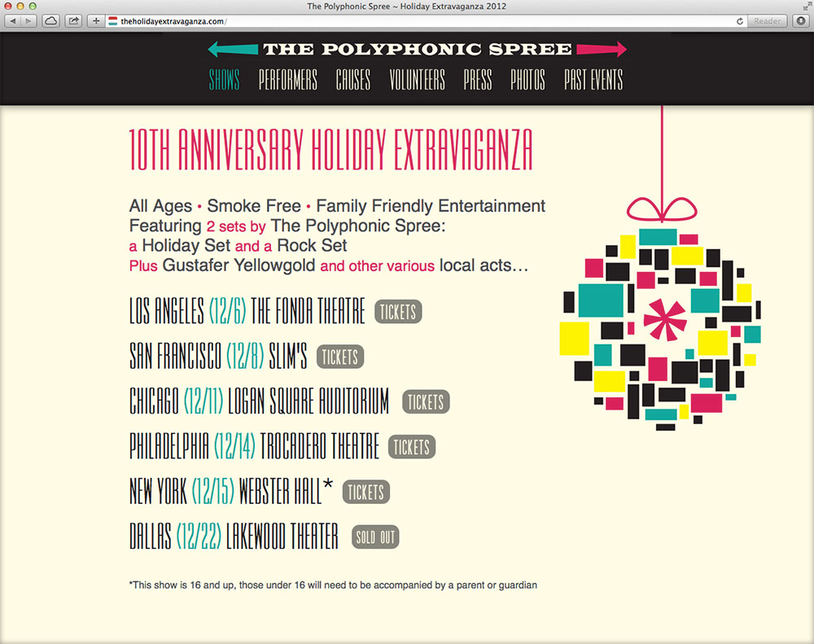Click the browser Back arrow button

(x=13, y=21)
